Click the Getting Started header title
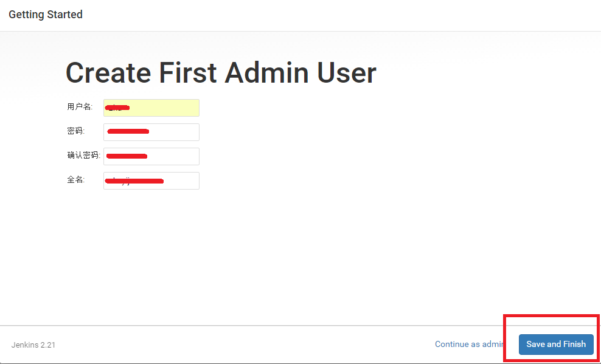The width and height of the screenshot is (601, 364). coord(46,15)
